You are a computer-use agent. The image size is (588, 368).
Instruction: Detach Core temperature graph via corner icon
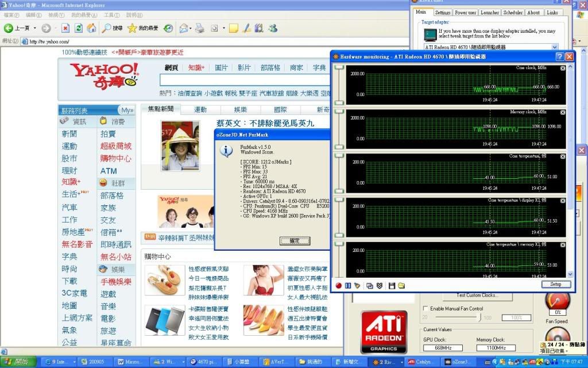563,156
